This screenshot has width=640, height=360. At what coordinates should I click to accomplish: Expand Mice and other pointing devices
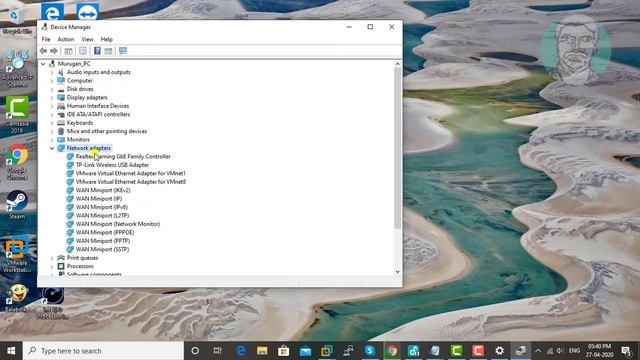pos(52,131)
